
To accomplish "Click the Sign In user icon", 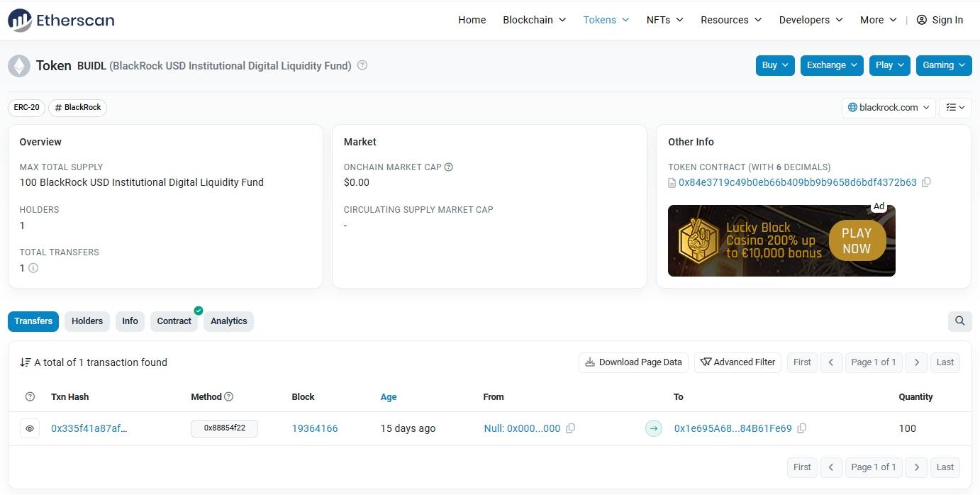I will (x=922, y=20).
